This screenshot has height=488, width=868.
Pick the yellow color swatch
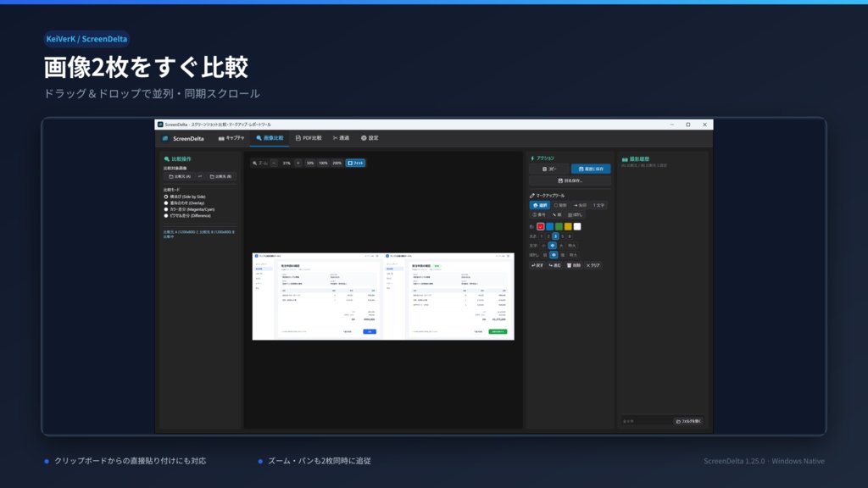pos(568,226)
